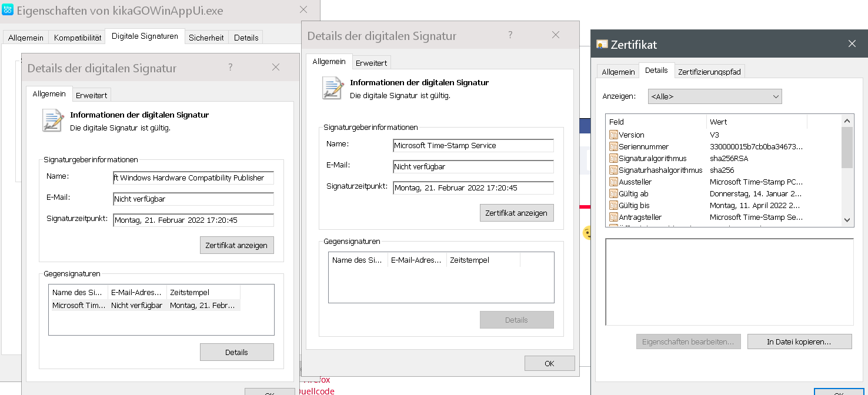Click Name field with Windows Hardware Compatibility Publisher
The height and width of the screenshot is (395, 868).
pos(193,178)
